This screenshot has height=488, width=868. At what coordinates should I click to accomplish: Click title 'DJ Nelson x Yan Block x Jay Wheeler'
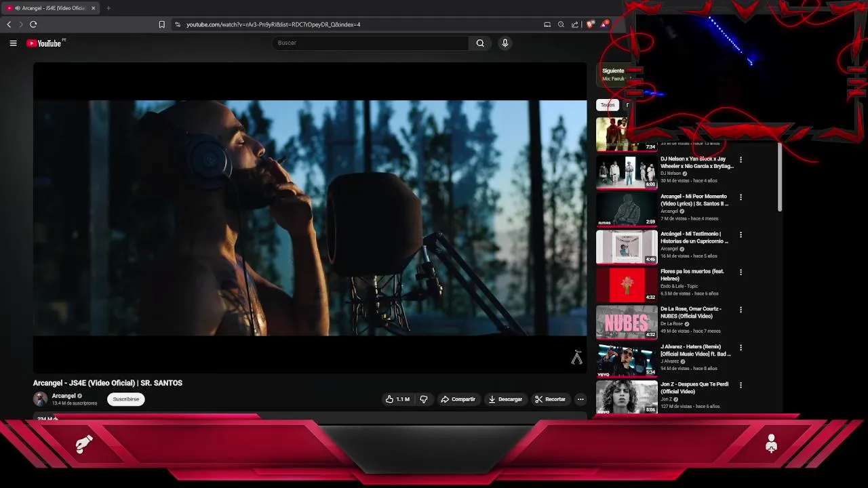[697, 163]
